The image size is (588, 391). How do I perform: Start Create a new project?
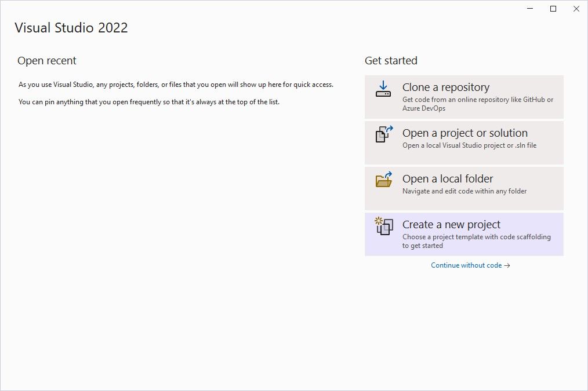[464, 234]
